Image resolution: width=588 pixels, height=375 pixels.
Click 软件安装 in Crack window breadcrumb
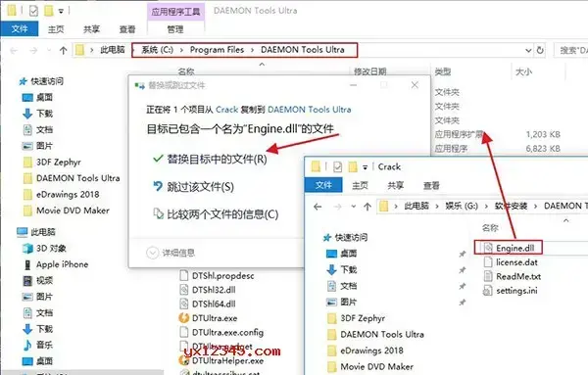[511, 206]
